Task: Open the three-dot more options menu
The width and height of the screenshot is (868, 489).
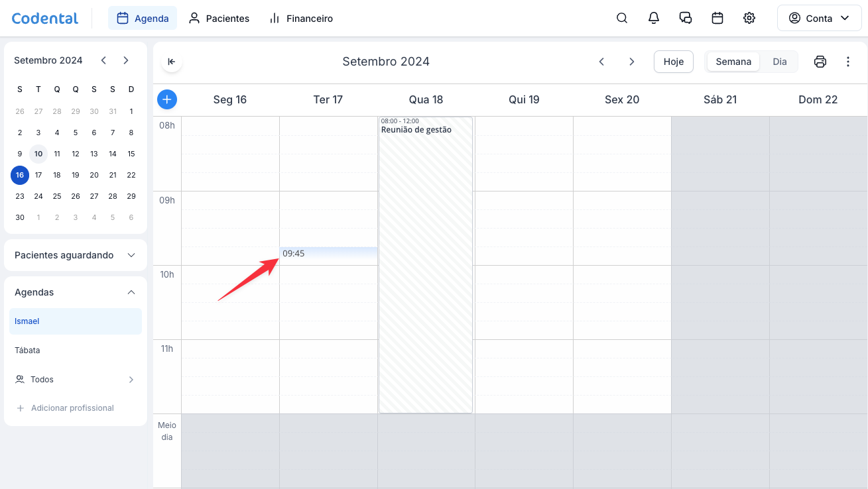Action: click(x=848, y=62)
